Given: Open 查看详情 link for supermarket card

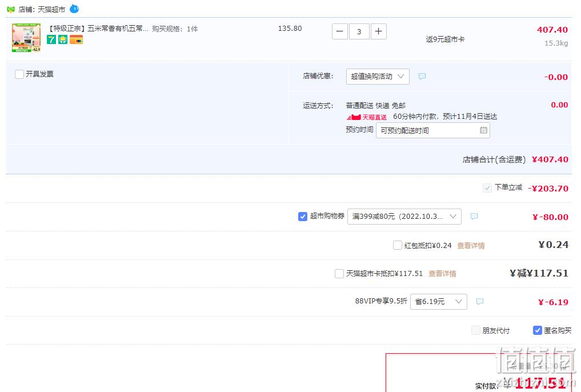Looking at the screenshot, I should (x=442, y=274).
